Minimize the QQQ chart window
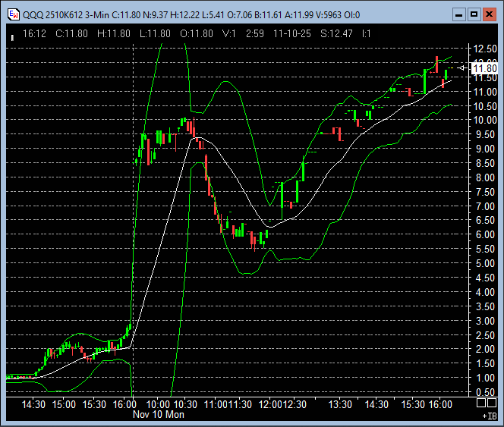This screenshot has height=427, width=504. (x=458, y=13)
